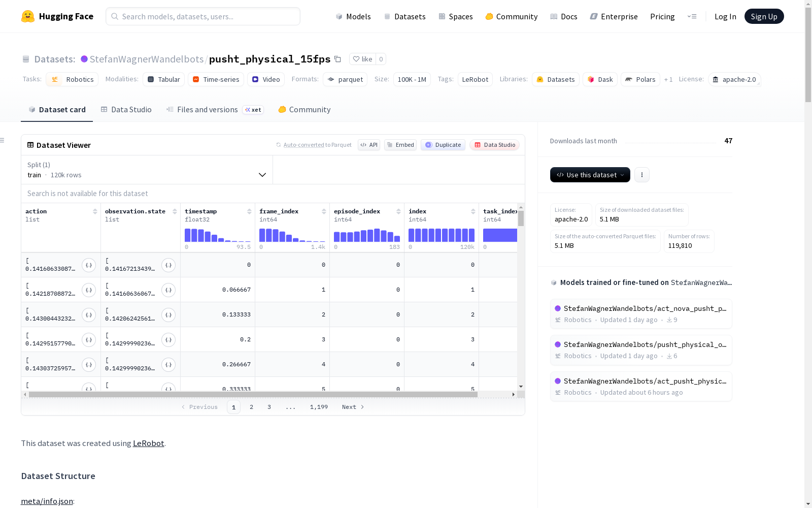
Task: Open the Files and versions tab
Action: (215, 110)
